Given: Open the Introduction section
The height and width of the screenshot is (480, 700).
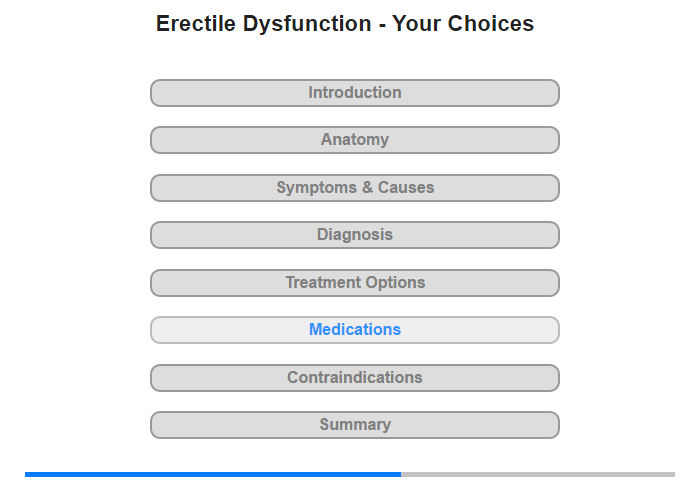Looking at the screenshot, I should [x=354, y=93].
